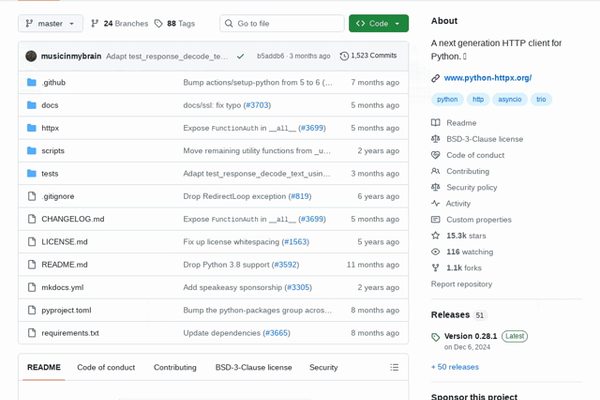Screen dimensions: 600x400
Task: Open pull request #3665 link
Action: [276, 333]
